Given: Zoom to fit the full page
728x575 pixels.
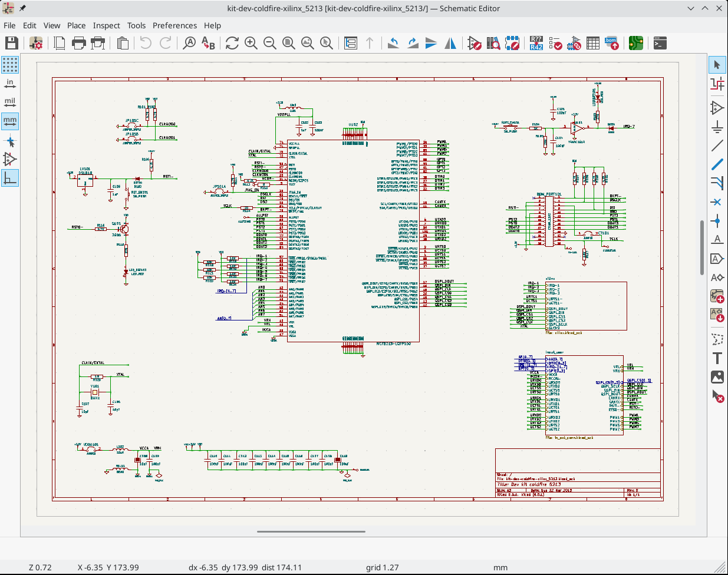Looking at the screenshot, I should pyautogui.click(x=288, y=42).
